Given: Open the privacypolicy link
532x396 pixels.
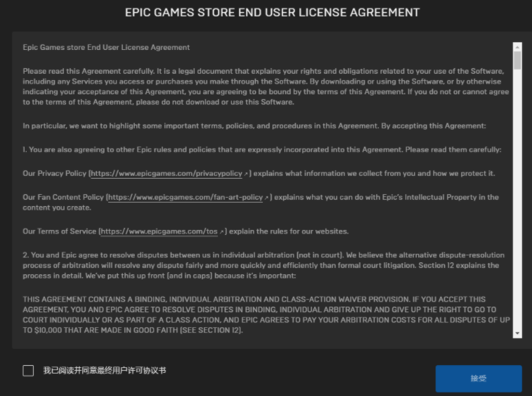Looking at the screenshot, I should pyautogui.click(x=167, y=174).
